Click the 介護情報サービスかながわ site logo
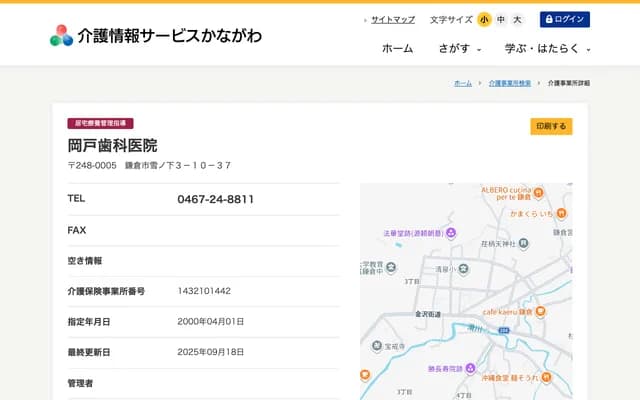This screenshot has width=640, height=400. [156, 36]
